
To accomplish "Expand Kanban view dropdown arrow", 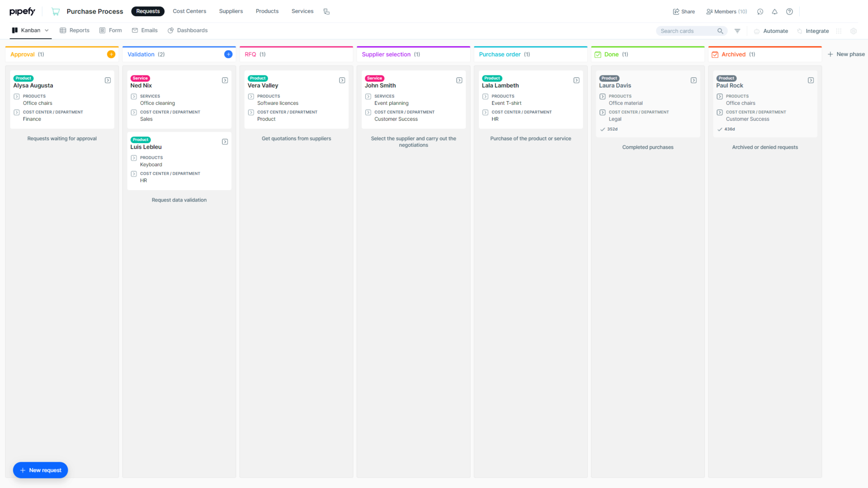I will point(47,31).
